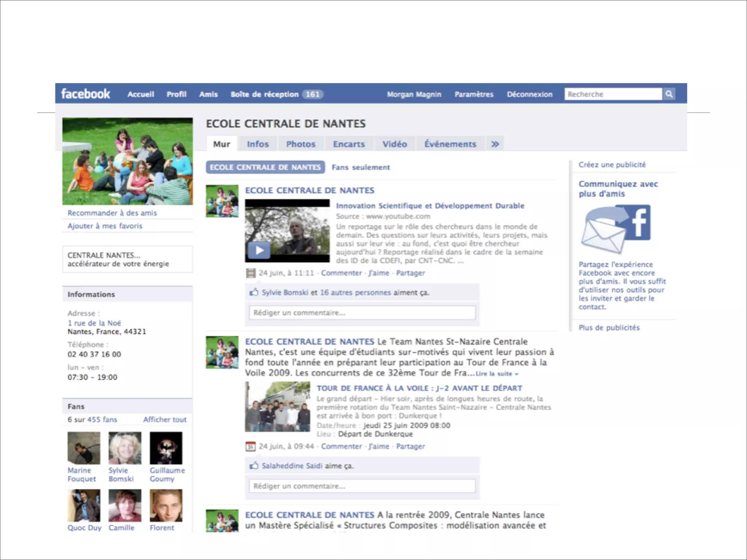This screenshot has height=560, width=747.
Task: Open Boîte de réception menu item
Action: click(x=264, y=94)
